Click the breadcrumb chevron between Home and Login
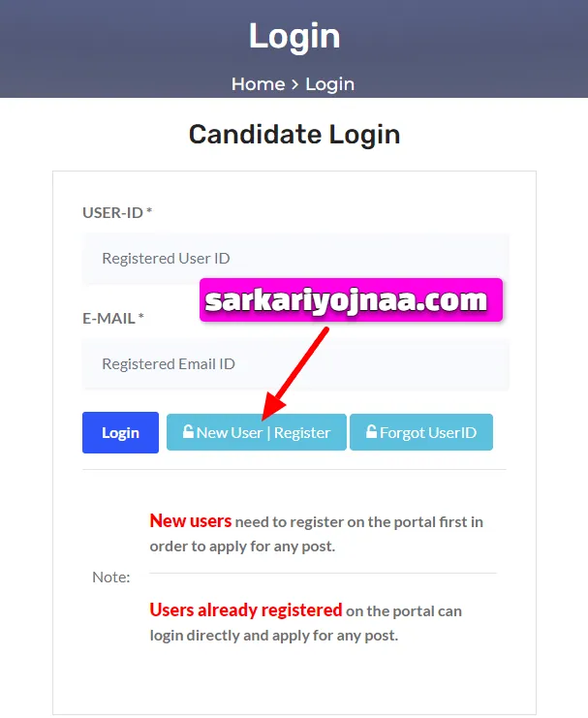The width and height of the screenshot is (588, 718). [294, 84]
